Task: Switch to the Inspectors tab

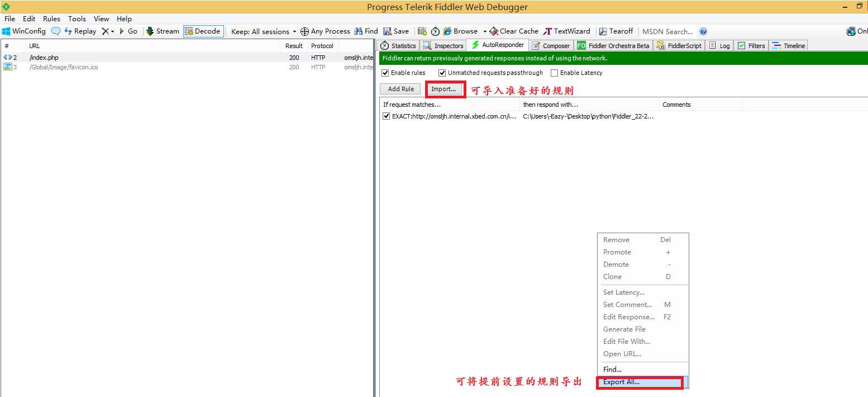Action: pos(443,46)
